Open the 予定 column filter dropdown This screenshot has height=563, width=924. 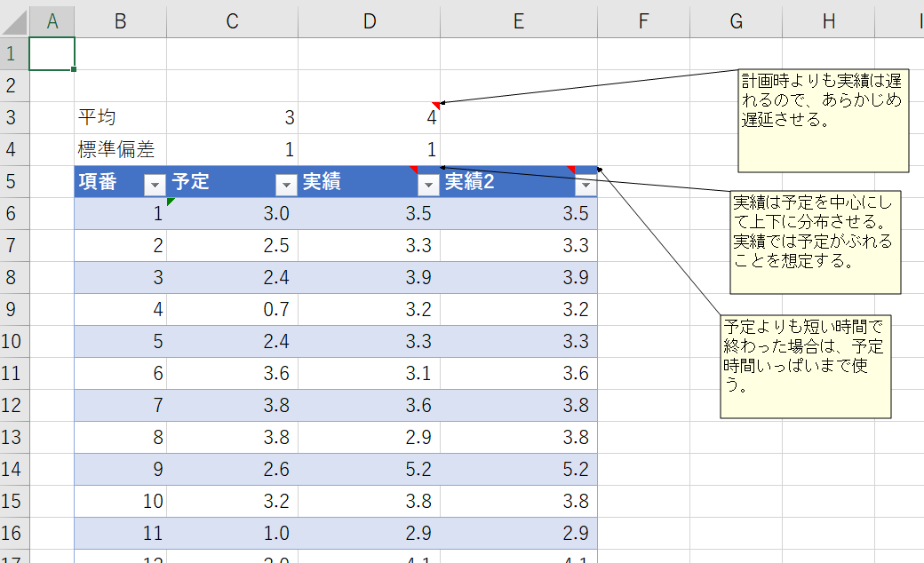(286, 184)
